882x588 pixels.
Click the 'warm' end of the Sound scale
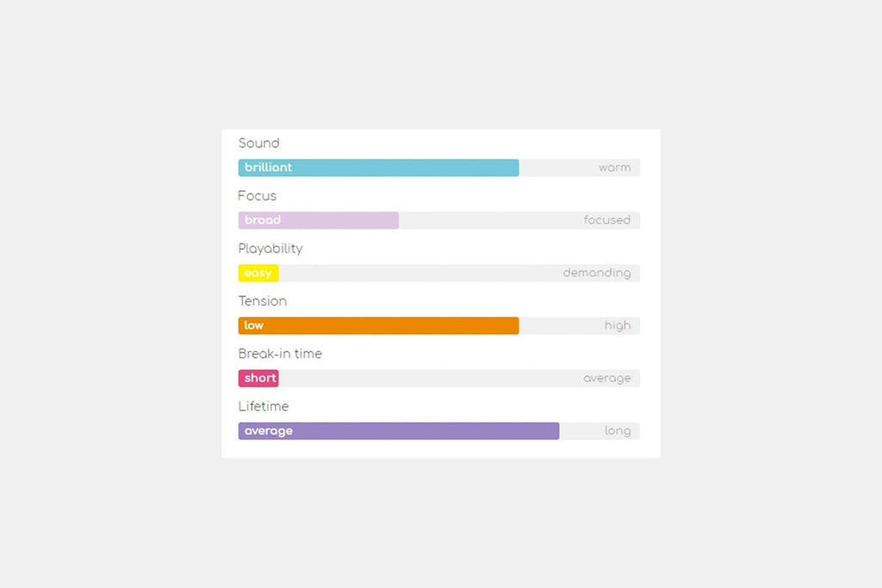(614, 168)
